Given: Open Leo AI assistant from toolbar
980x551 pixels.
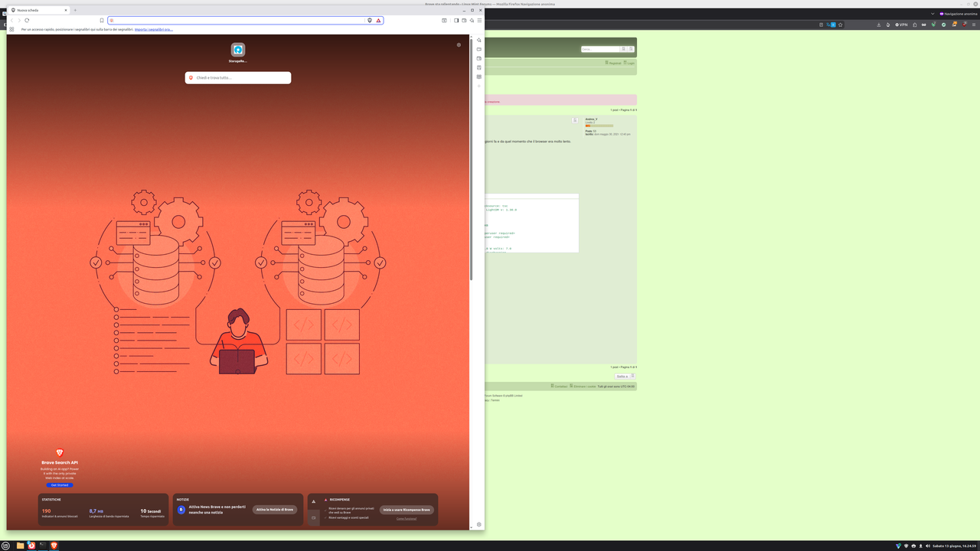Looking at the screenshot, I should [472, 21].
